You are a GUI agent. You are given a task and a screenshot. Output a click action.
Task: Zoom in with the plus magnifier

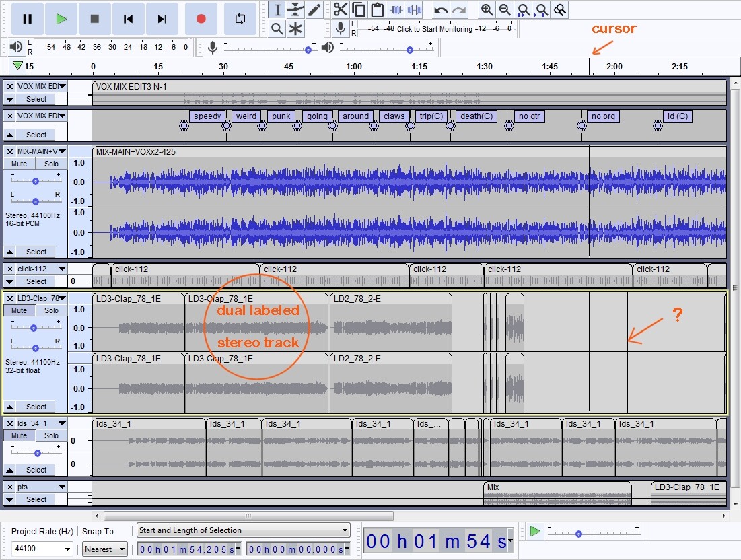(487, 10)
